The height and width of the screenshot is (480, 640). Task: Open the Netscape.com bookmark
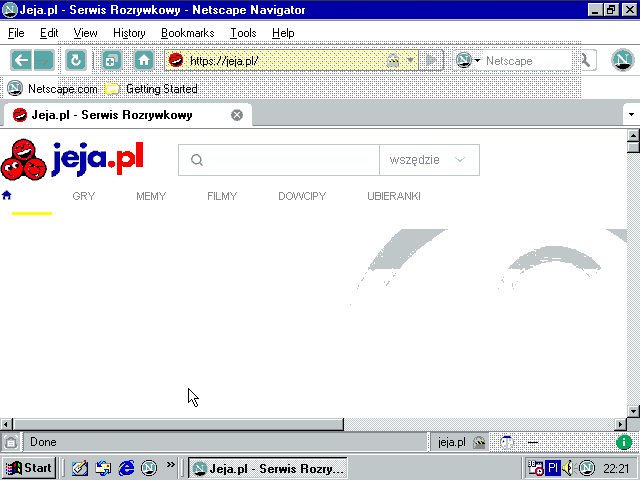(x=52, y=89)
